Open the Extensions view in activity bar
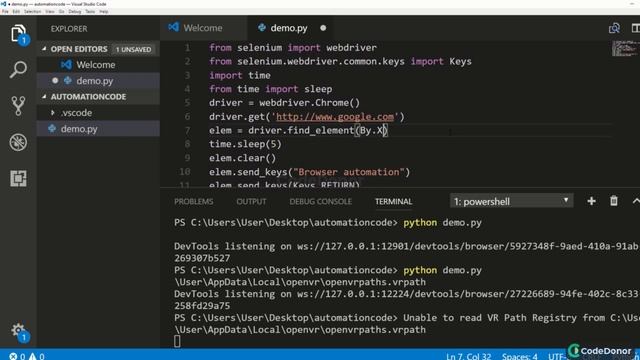 click(18, 178)
